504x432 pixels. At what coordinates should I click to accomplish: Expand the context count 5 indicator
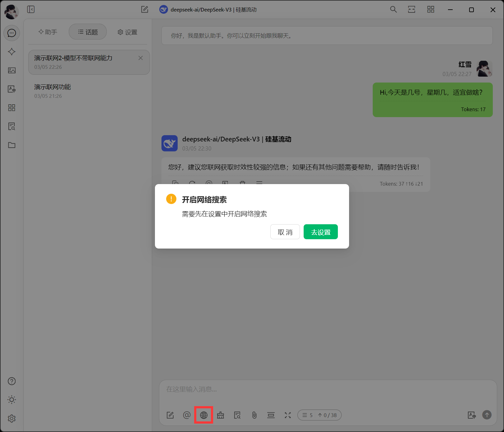[307, 415]
